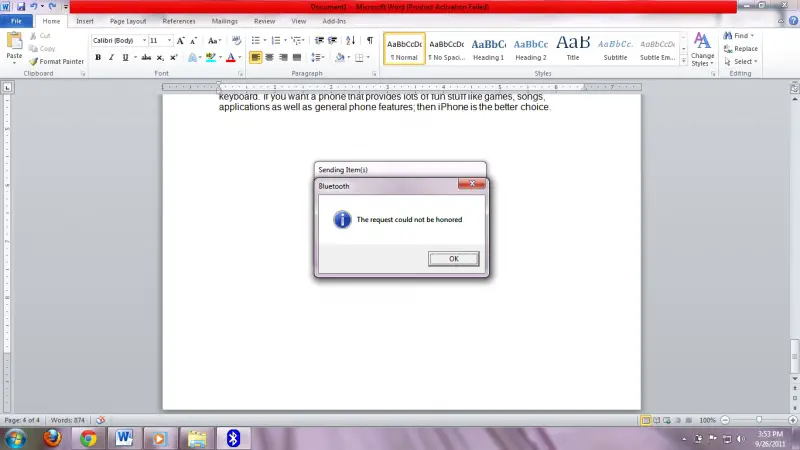Viewport: 800px width, 450px height.
Task: Switch to the Mailings tab
Action: click(224, 21)
